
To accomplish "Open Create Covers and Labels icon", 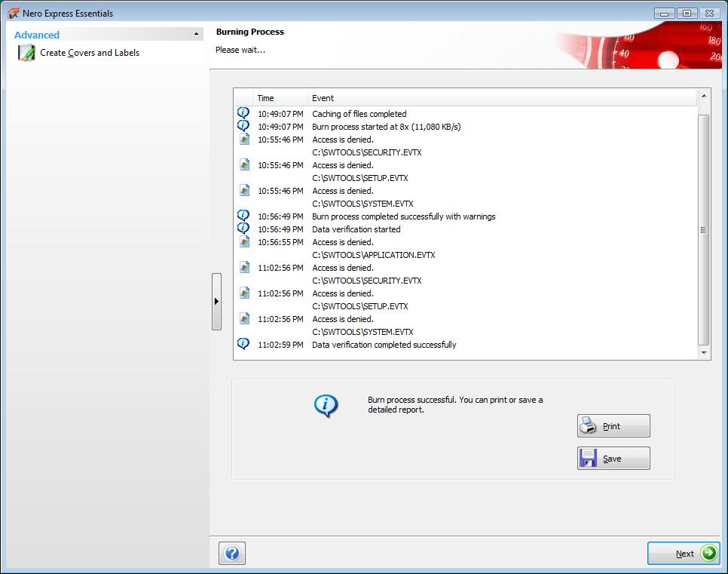I will pyautogui.click(x=26, y=53).
